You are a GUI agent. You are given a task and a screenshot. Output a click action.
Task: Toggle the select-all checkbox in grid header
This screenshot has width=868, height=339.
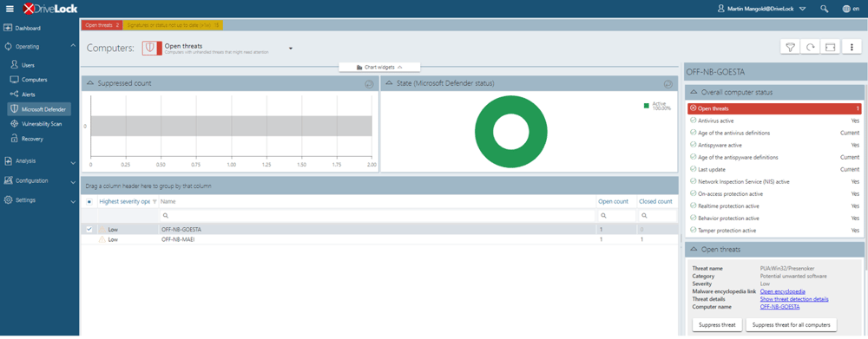[89, 202]
